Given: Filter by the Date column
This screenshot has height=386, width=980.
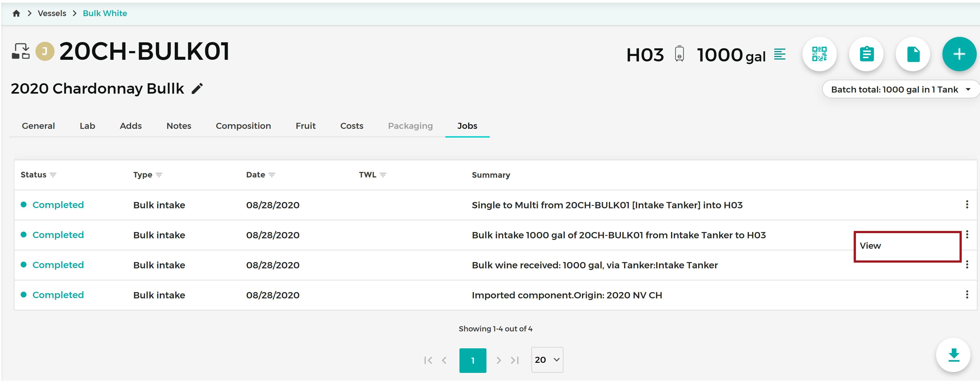Looking at the screenshot, I should pos(272,175).
